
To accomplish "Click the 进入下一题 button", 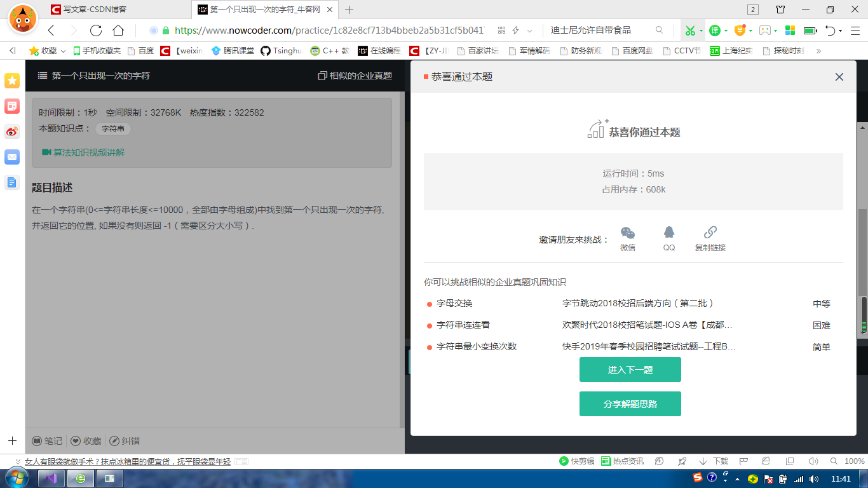I will [630, 369].
